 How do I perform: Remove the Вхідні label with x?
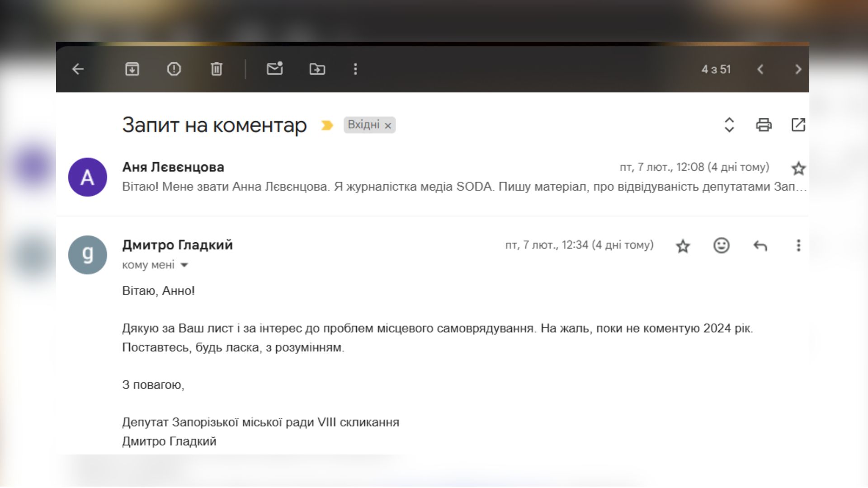point(388,126)
